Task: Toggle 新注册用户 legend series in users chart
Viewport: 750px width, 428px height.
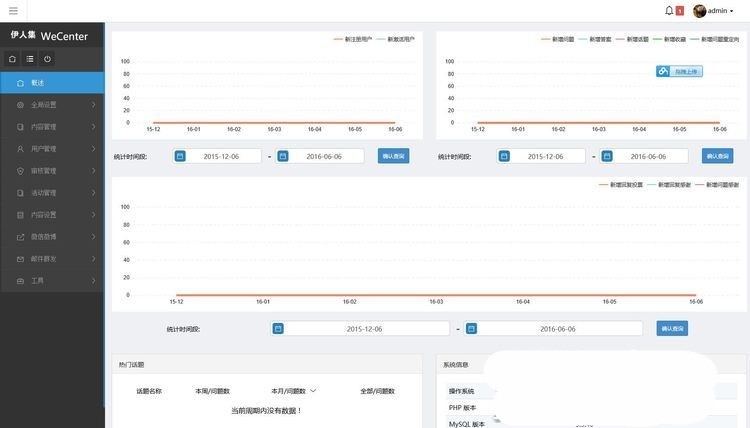Action: coord(353,39)
